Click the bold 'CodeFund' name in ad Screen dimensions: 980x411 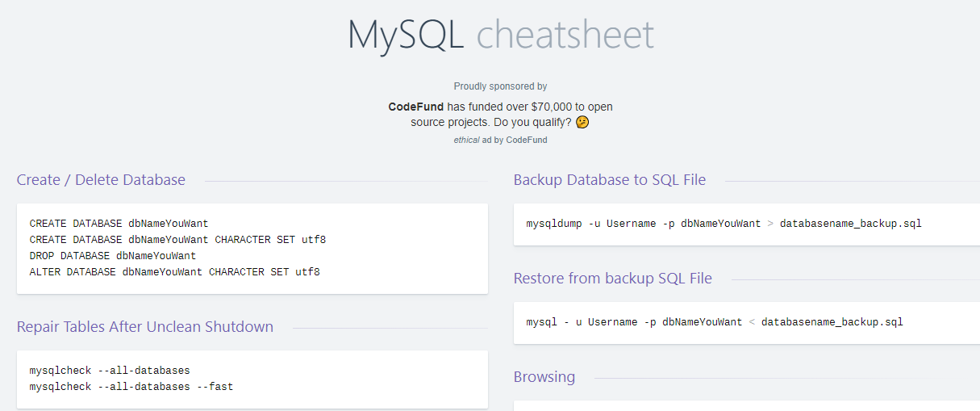415,107
